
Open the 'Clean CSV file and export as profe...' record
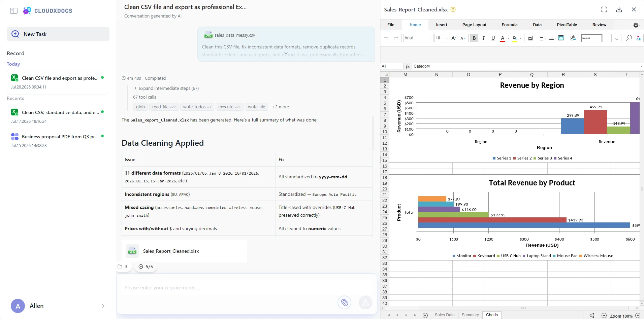tap(57, 82)
